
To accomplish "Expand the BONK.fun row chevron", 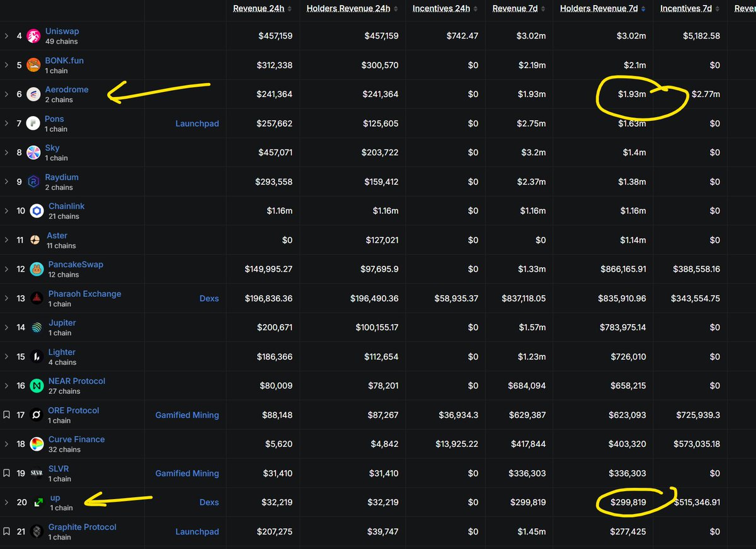I will click(6, 66).
